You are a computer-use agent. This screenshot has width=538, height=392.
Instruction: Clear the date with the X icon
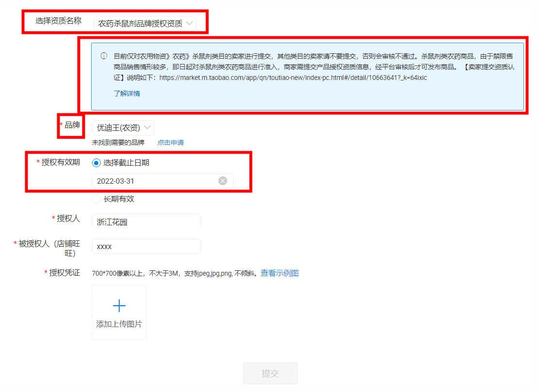[x=222, y=181]
